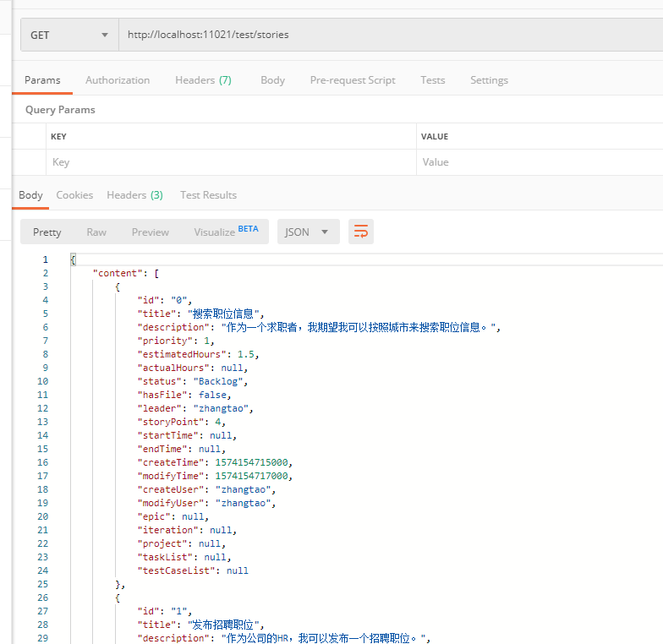Click the "testCaseList" key on line 24

(176, 571)
